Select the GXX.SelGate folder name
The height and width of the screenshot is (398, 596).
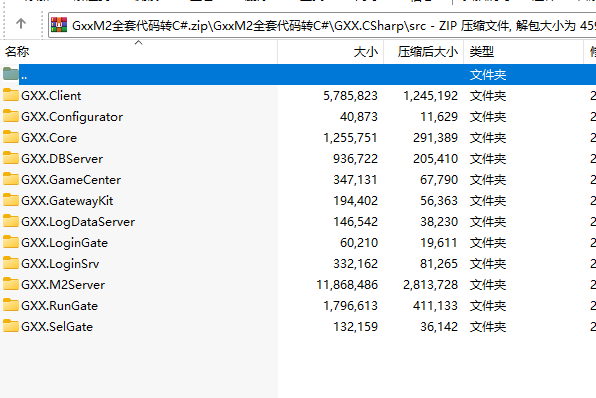(57, 327)
